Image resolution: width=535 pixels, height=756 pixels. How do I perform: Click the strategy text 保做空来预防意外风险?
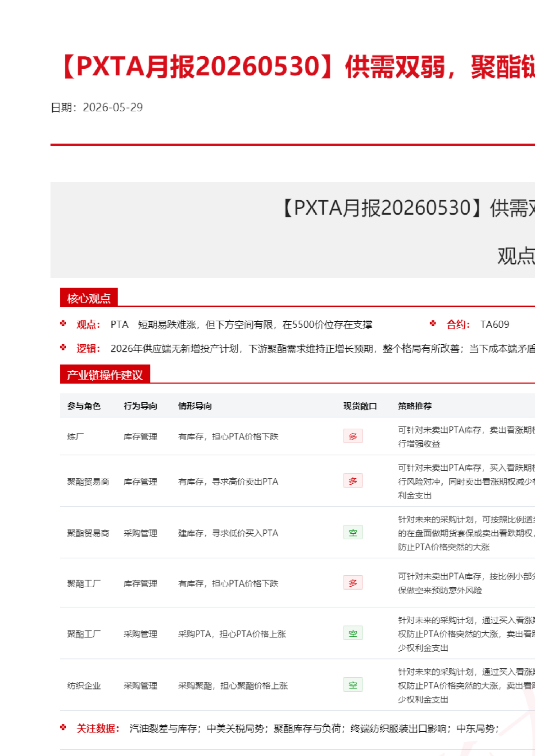click(440, 590)
